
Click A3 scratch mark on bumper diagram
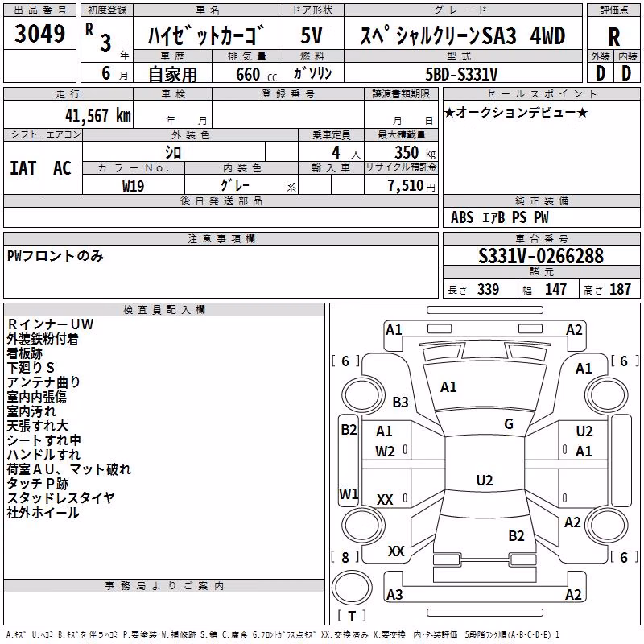(394, 594)
